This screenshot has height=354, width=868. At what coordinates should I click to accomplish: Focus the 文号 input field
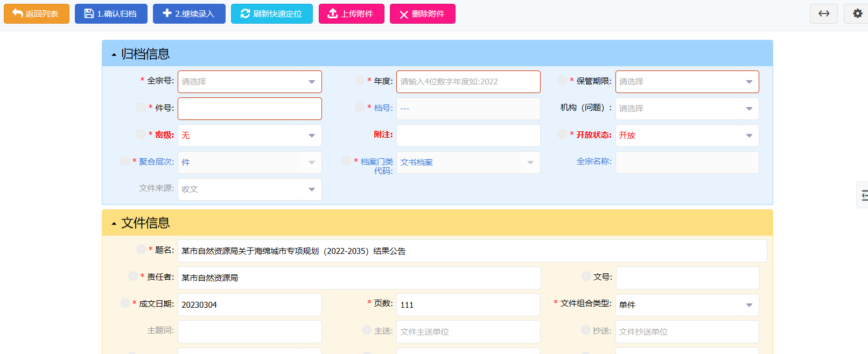pyautogui.click(x=688, y=278)
